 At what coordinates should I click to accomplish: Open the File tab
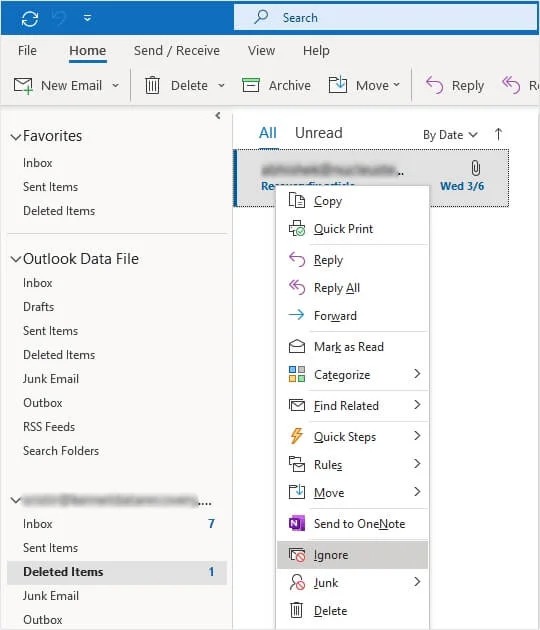(27, 51)
